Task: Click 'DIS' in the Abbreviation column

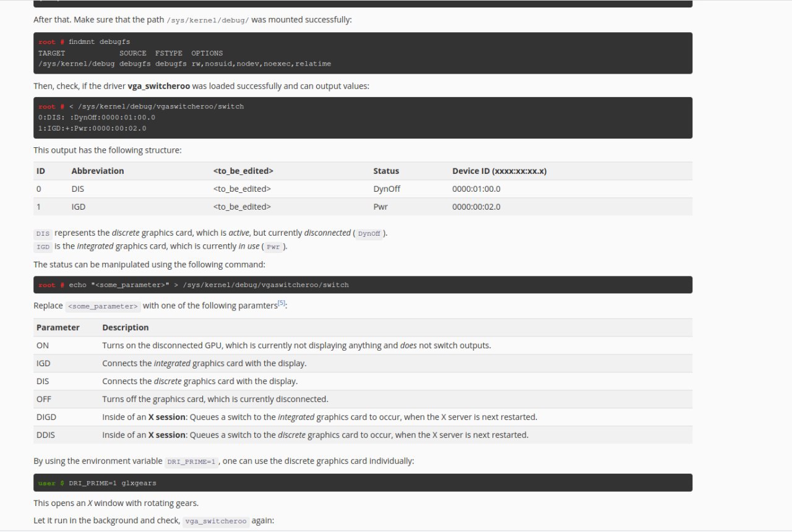Action: [x=78, y=189]
